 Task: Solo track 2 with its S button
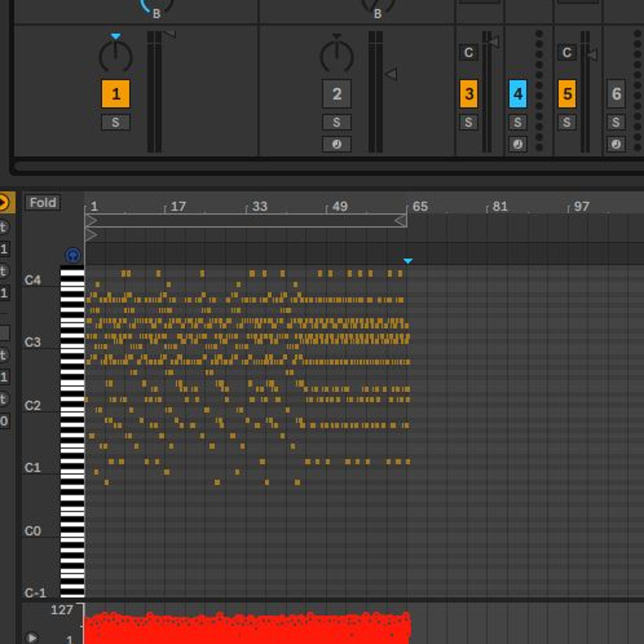(x=336, y=122)
